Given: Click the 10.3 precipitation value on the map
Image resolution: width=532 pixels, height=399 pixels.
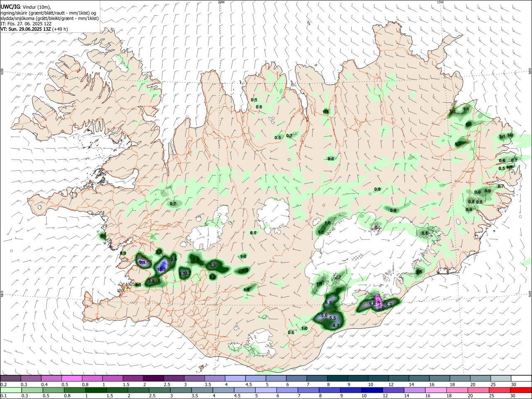Looking at the screenshot, I should [x=162, y=269].
